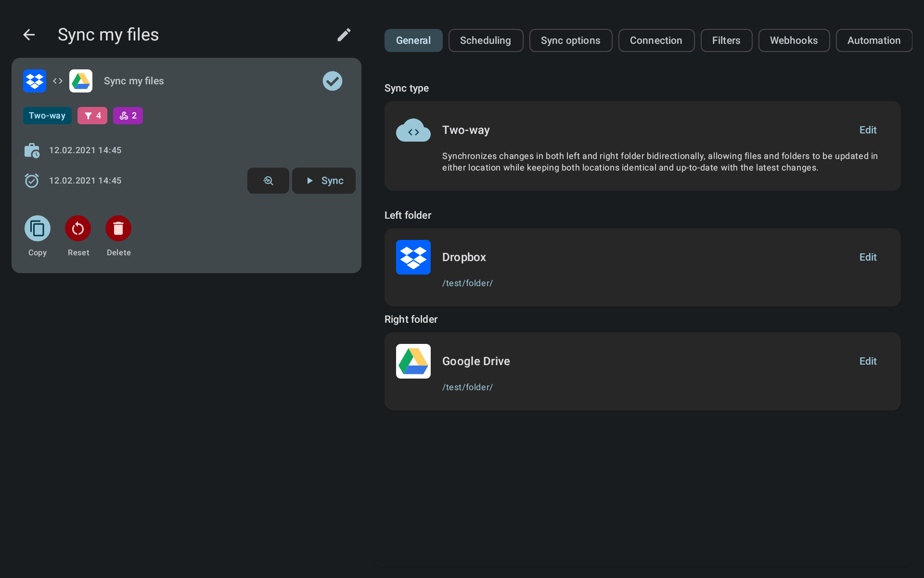Click the Dropbox icon in the sync card
Viewport: 924px width, 578px height.
35,81
